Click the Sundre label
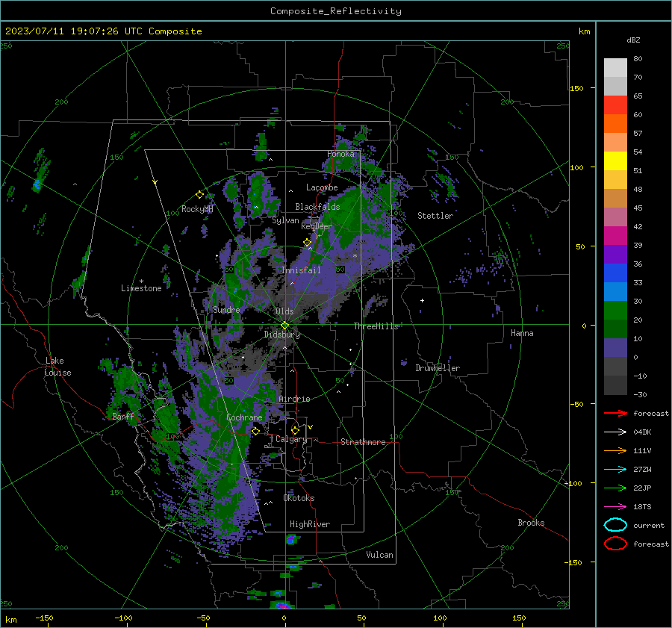The width and height of the screenshot is (672, 628). point(226,309)
